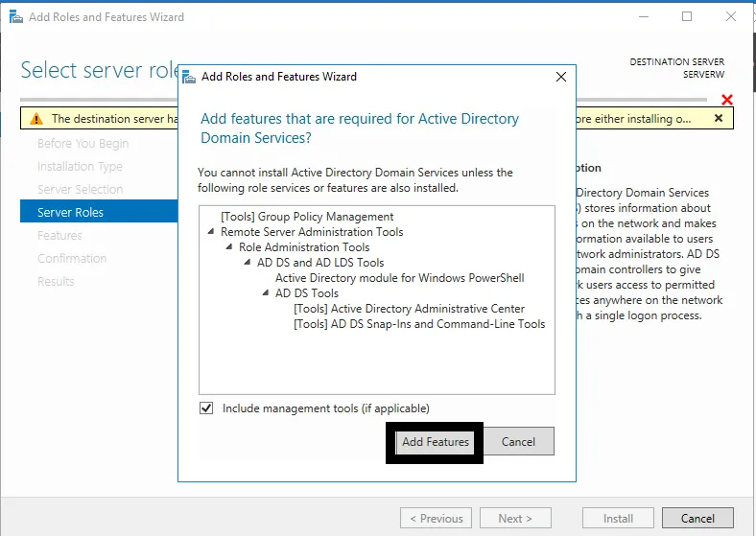Select Active Directory module for Windows PowerShell
This screenshot has width=756, height=536.
[400, 278]
